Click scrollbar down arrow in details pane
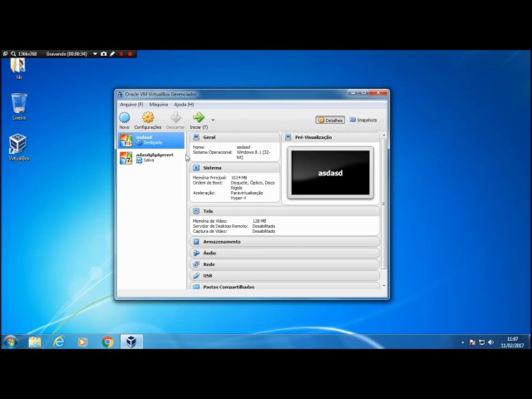The width and height of the screenshot is (532, 399). point(384,286)
